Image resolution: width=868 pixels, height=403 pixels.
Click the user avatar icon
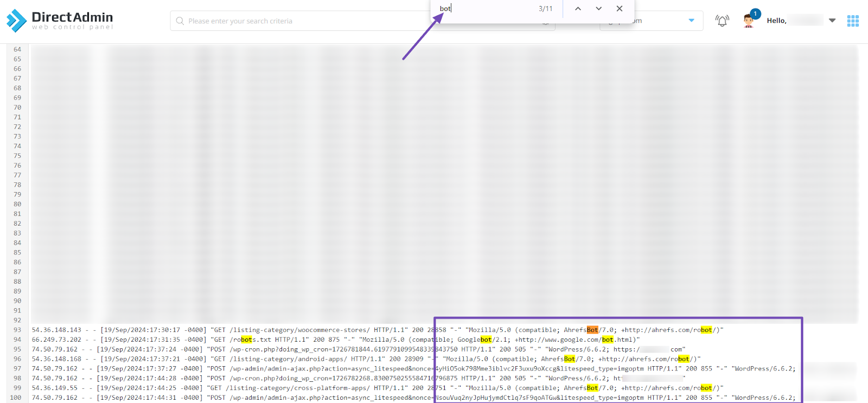[x=749, y=21]
